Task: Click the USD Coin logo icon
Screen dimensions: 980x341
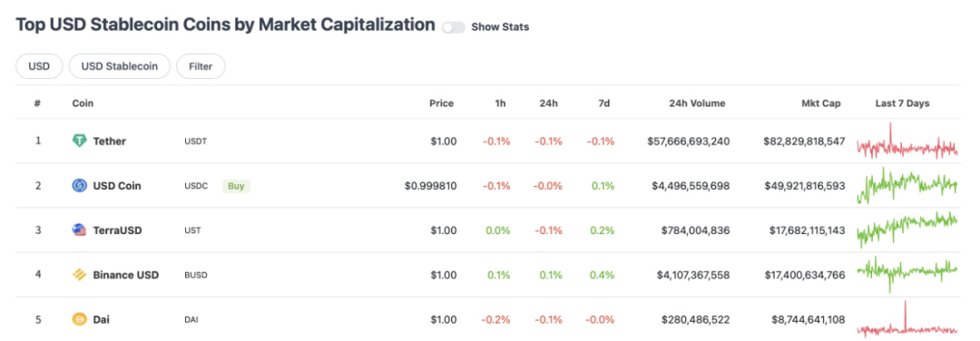Action: 79,186
